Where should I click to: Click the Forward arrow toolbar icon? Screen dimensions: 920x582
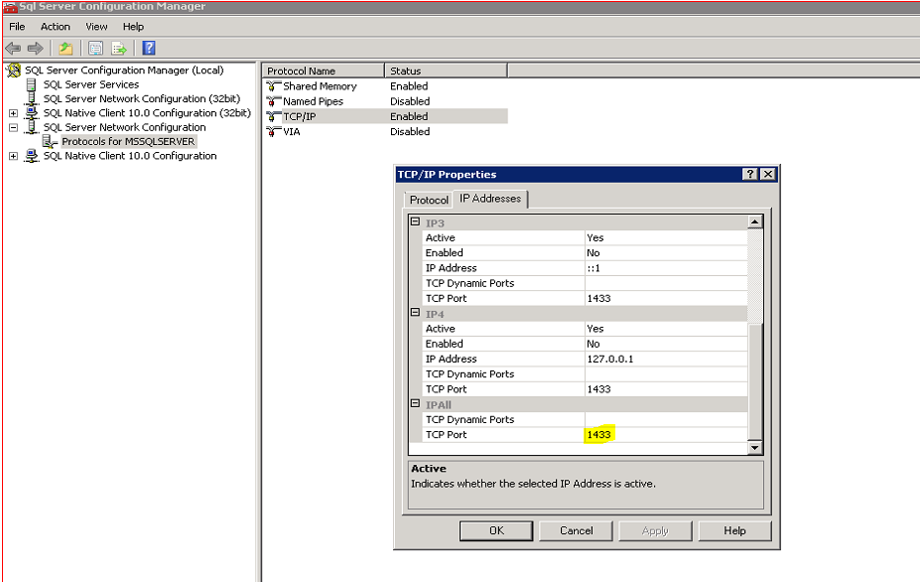(x=36, y=48)
